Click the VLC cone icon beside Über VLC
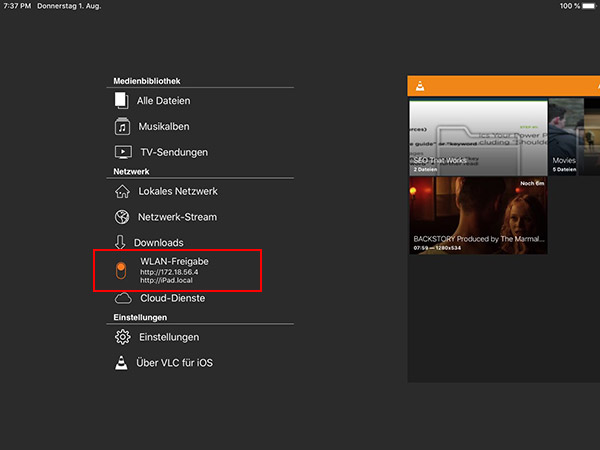 pyautogui.click(x=121, y=363)
